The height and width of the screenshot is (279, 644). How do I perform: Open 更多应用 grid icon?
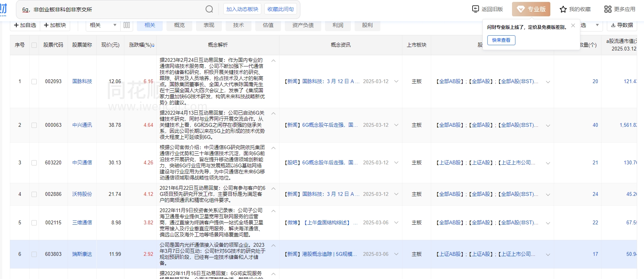coord(608,9)
